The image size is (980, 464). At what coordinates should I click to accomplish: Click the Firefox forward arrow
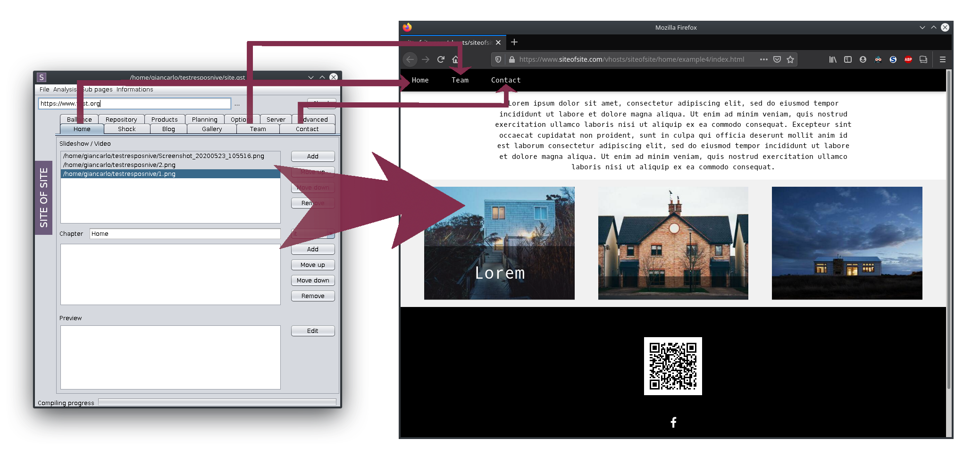(426, 59)
